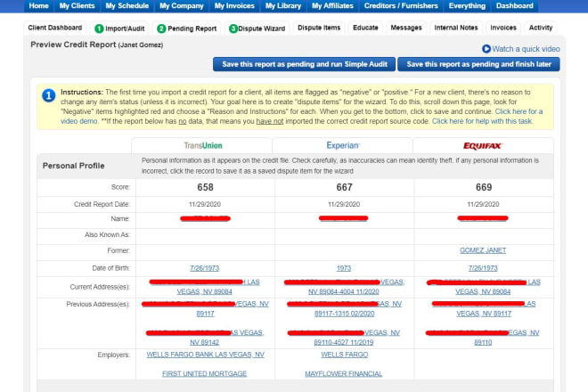Viewport: 588px width, 392px height.
Task: Select the Everything menu item
Action: pyautogui.click(x=467, y=6)
